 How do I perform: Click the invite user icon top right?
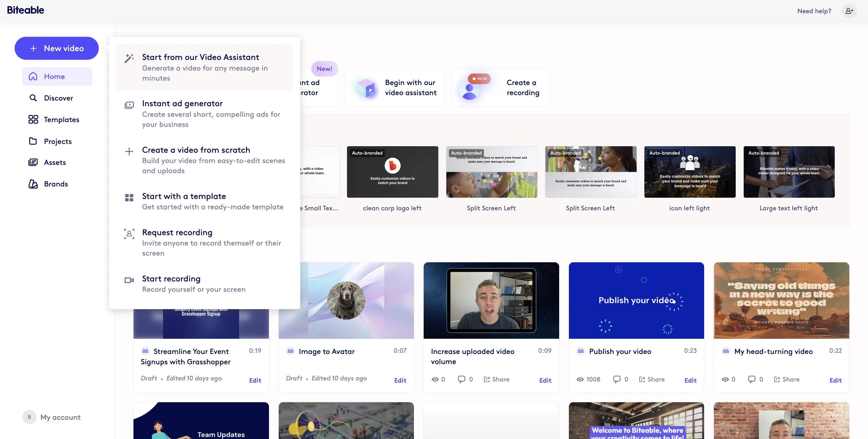(x=849, y=11)
